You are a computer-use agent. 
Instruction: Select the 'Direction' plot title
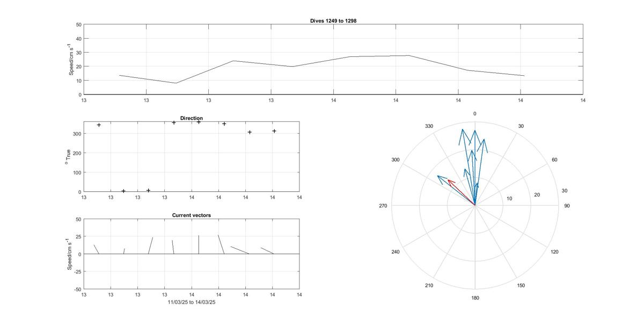click(x=192, y=118)
